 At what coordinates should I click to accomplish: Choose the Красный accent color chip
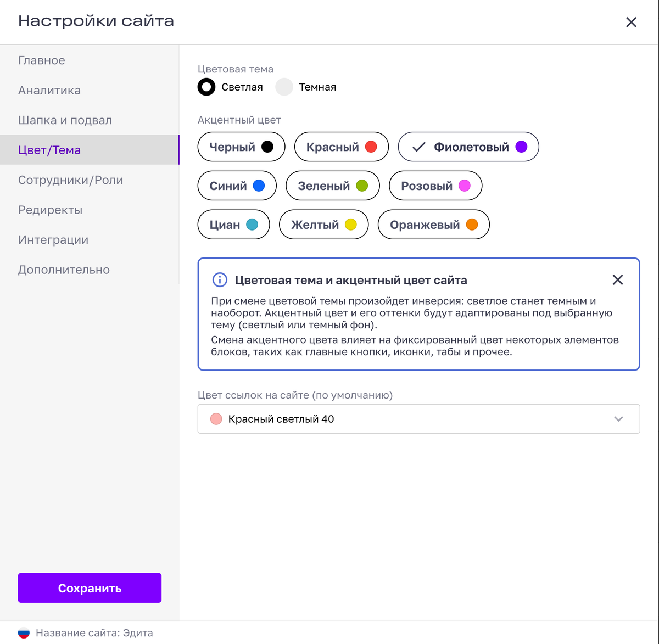click(342, 147)
